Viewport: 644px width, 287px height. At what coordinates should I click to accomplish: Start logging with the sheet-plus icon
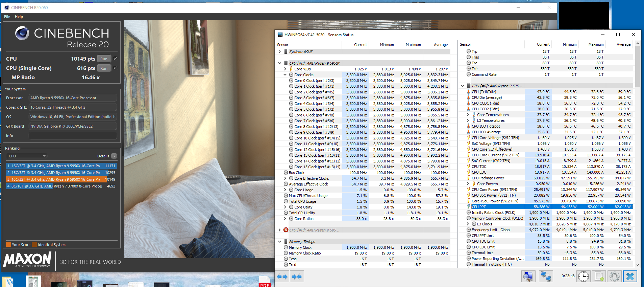(599, 277)
